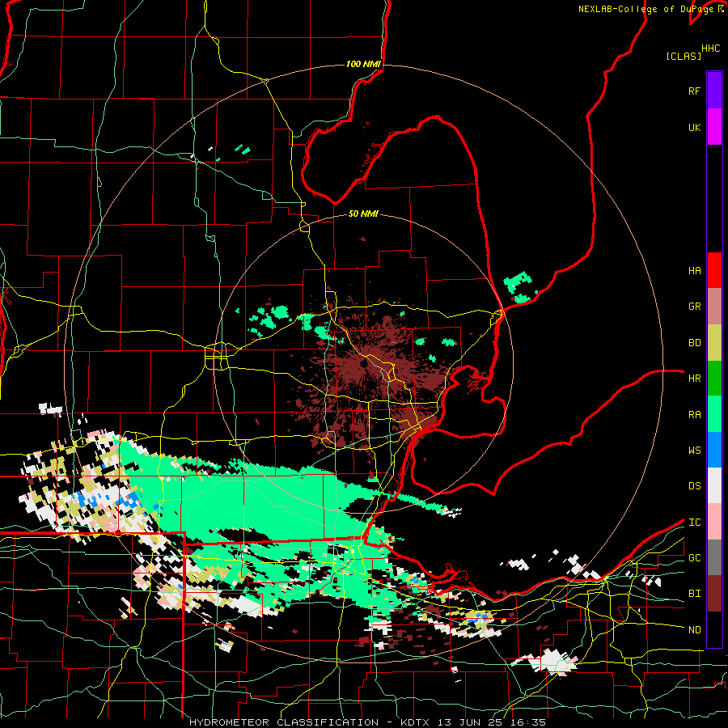Click the ND black legend swatch
Viewport: 728px width, 728px height.
pos(714,629)
